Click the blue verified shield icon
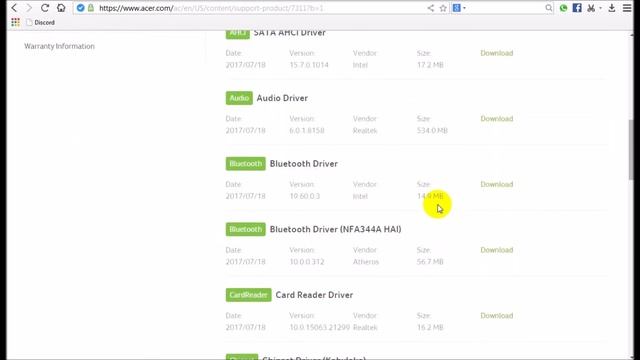Image resolution: width=640 pixels, height=360 pixels. coord(80,8)
